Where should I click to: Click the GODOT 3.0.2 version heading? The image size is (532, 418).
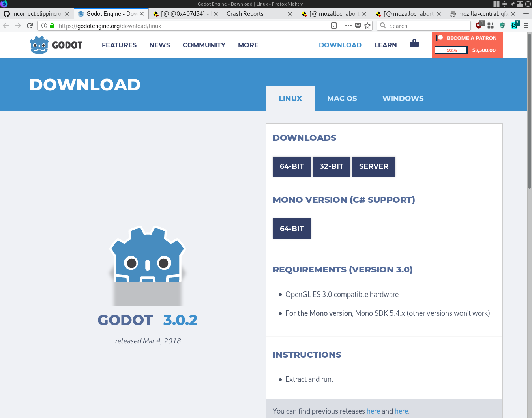pos(148,320)
